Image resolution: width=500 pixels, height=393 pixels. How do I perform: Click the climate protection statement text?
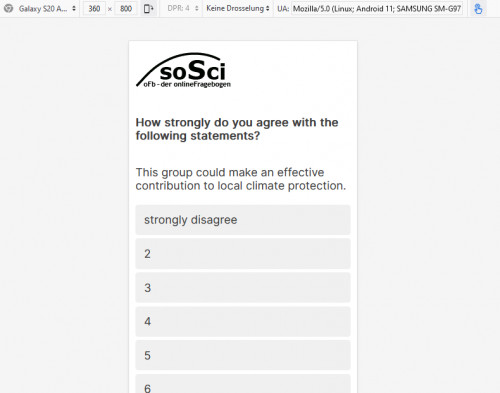pyautogui.click(x=241, y=179)
